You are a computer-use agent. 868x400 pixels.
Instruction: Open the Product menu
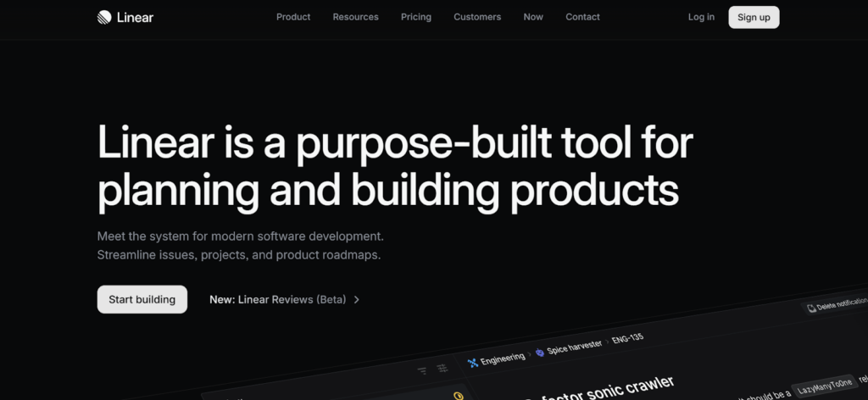293,17
